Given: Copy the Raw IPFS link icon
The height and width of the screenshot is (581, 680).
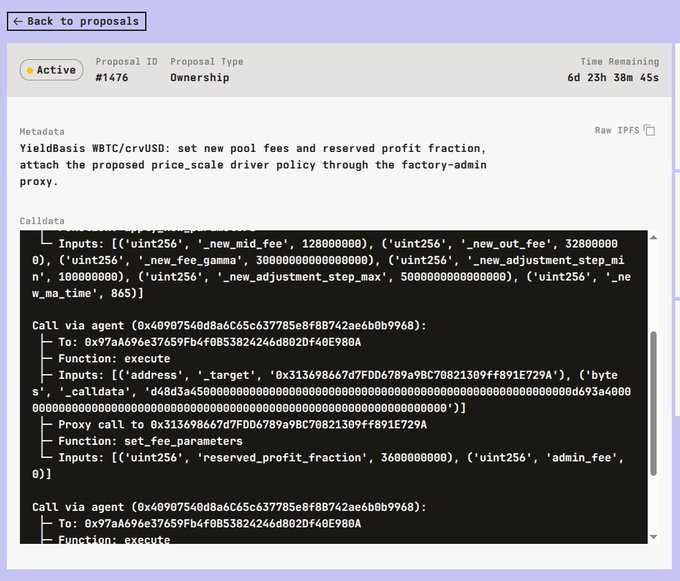Looking at the screenshot, I should pos(649,130).
